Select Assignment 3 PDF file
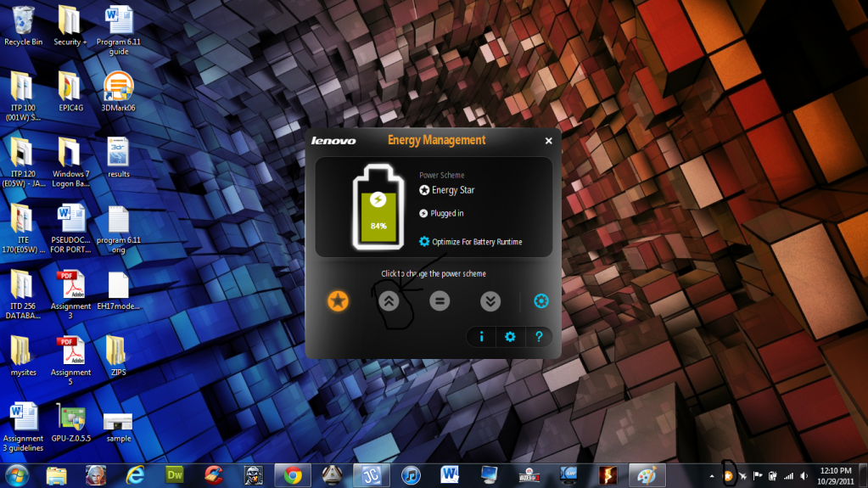This screenshot has width=868, height=488. point(70,294)
